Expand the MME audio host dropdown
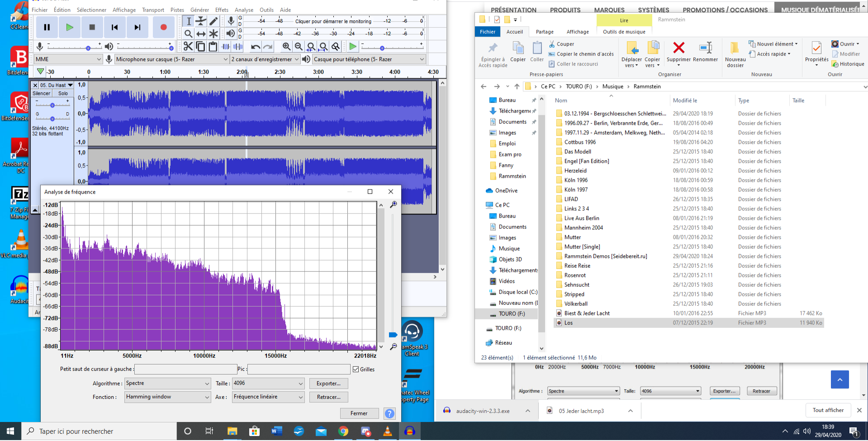This screenshot has height=441, width=868. (68, 59)
